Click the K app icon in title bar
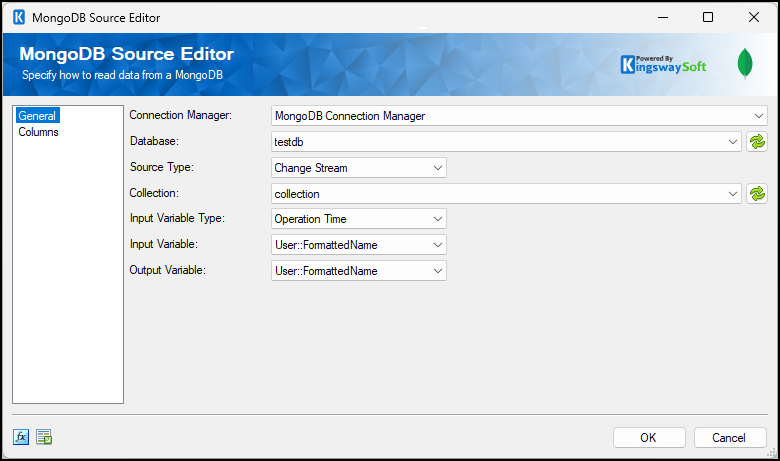 tap(19, 17)
